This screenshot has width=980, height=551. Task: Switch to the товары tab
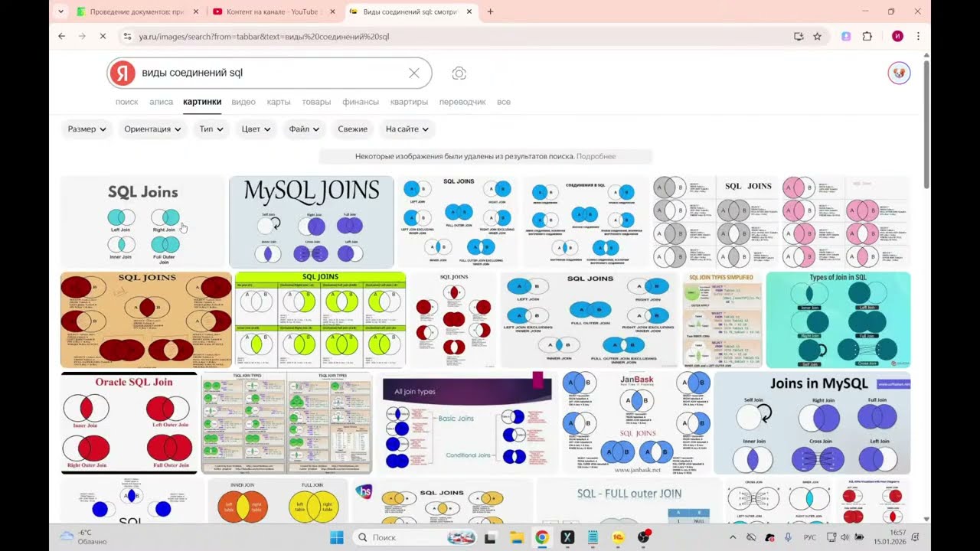coord(316,102)
